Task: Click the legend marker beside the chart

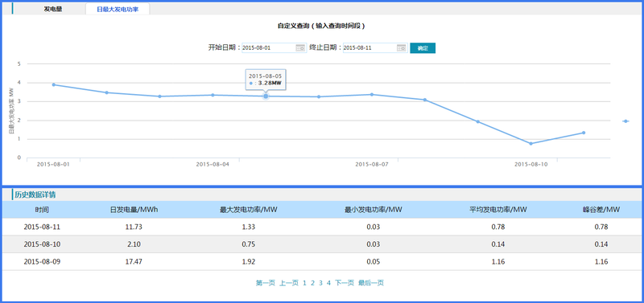Action: (625, 121)
